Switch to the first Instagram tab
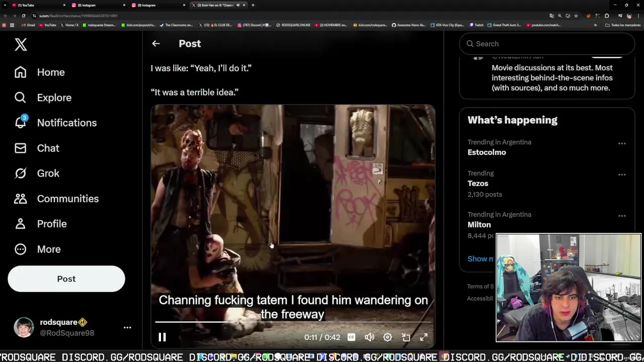This screenshot has height=362, width=644. [98, 5]
